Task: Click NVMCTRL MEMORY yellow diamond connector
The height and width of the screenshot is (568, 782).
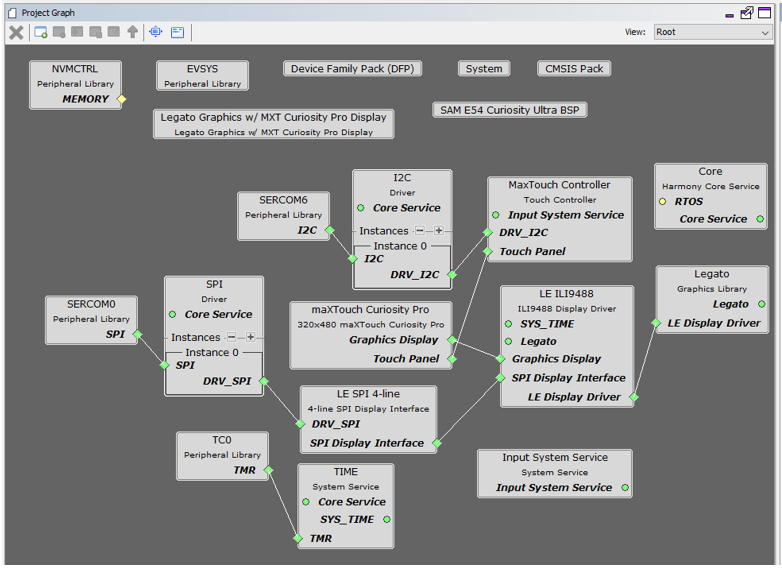Action: tap(121, 99)
